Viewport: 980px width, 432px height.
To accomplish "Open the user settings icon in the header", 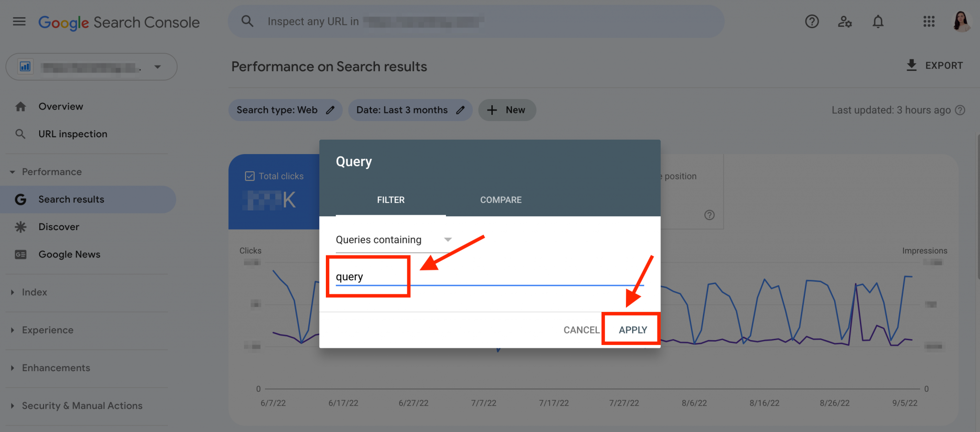I will 845,22.
